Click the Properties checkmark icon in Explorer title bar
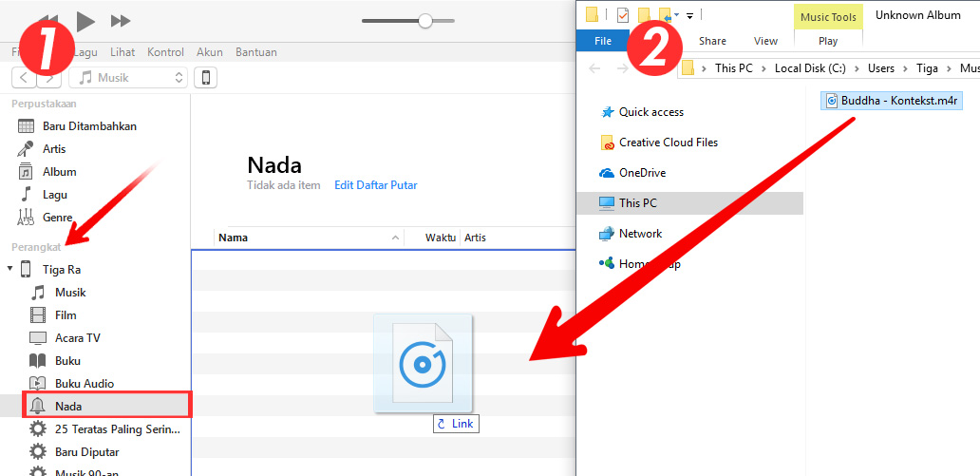This screenshot has width=980, height=476. tap(623, 15)
